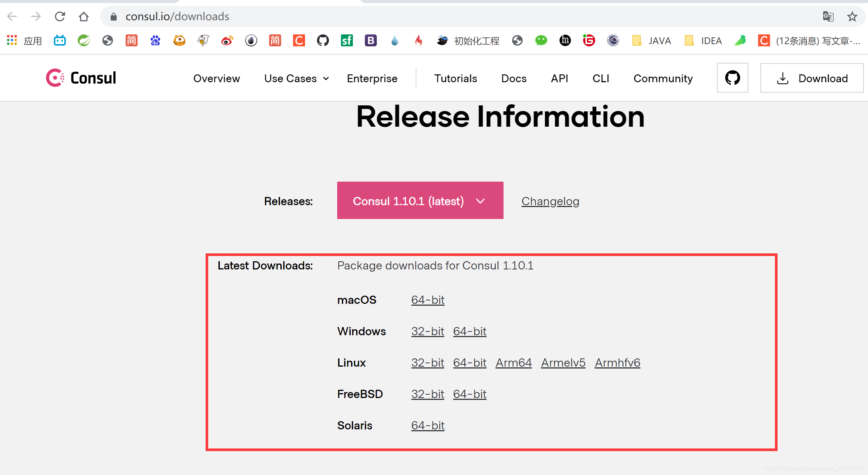Click the Consul logo
This screenshot has width=868, height=475.
[81, 78]
